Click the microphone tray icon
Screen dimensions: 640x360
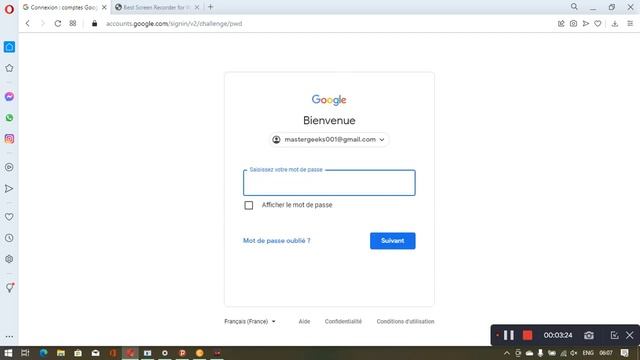540,353
